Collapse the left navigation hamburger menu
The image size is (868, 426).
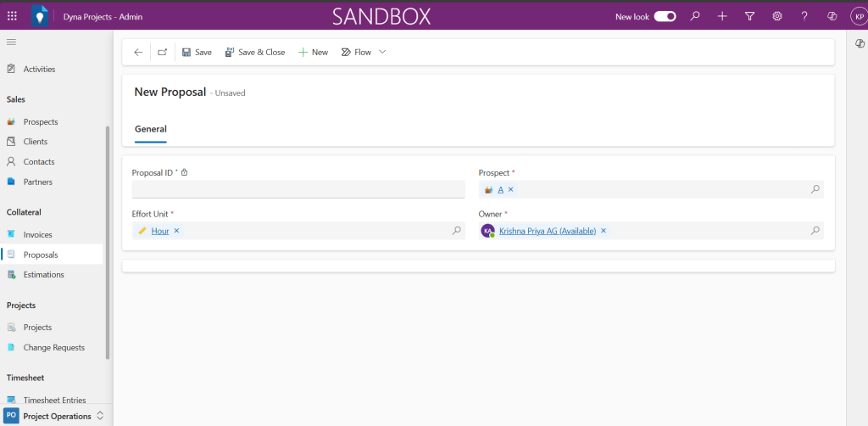11,42
